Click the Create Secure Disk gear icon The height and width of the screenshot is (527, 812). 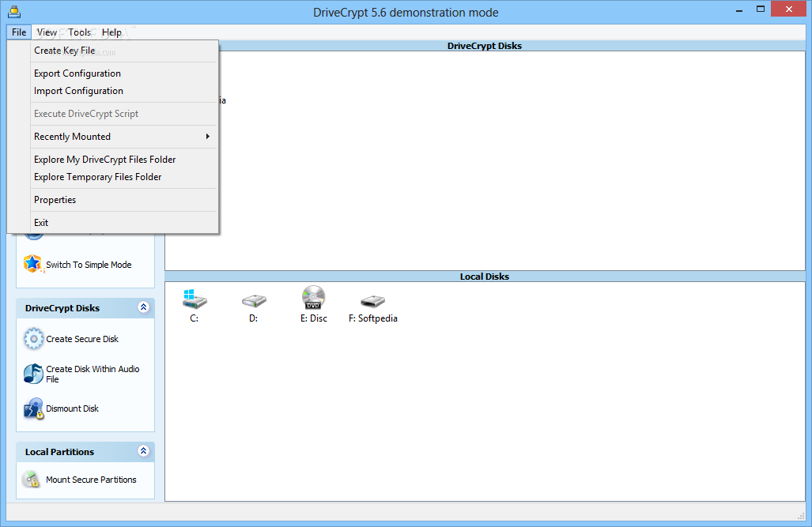click(x=33, y=339)
